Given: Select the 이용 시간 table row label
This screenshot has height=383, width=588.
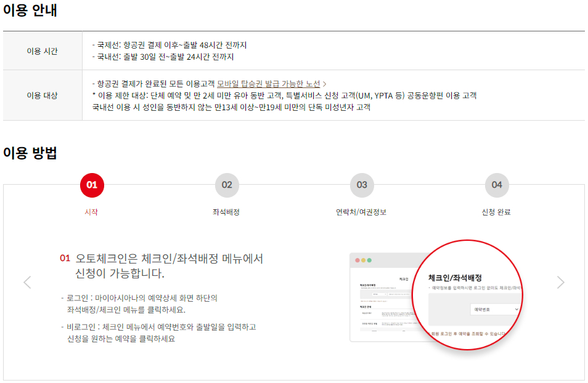Looking at the screenshot, I should (x=43, y=52).
